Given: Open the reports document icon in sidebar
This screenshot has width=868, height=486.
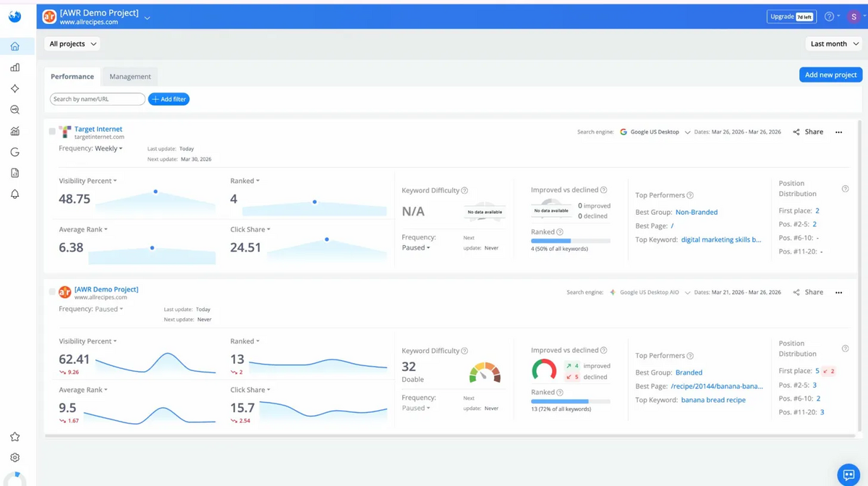Looking at the screenshot, I should (14, 173).
